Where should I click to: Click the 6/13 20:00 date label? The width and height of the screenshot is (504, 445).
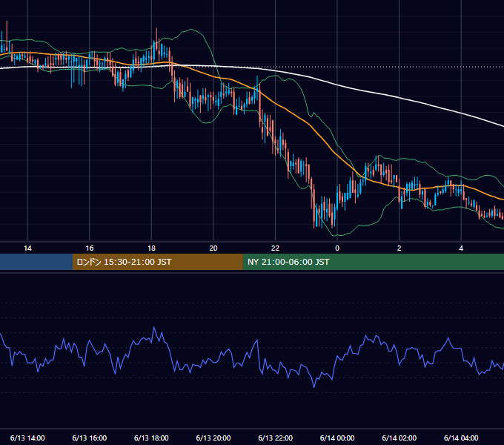[213, 438]
